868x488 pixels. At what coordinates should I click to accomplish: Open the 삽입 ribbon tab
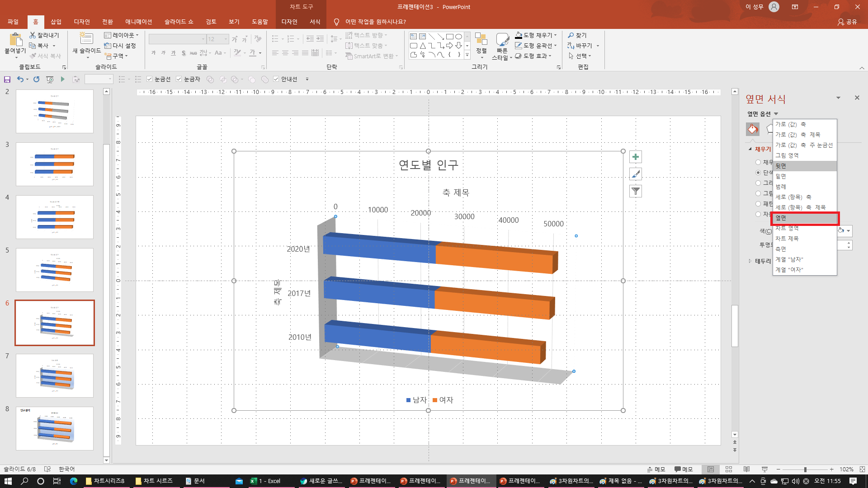click(56, 22)
